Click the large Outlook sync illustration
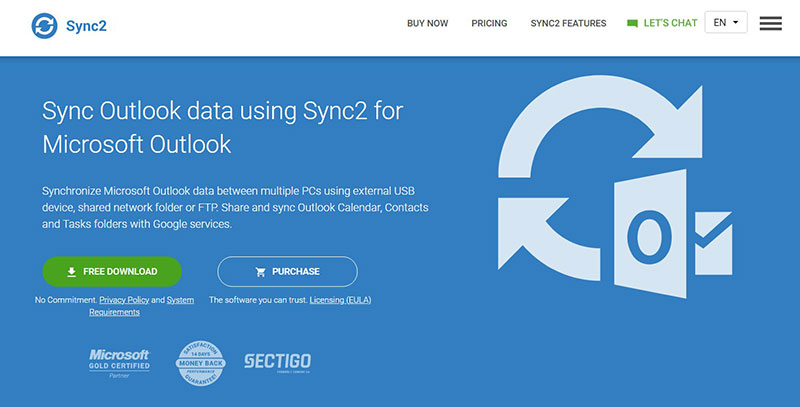The image size is (800, 407). click(x=615, y=187)
